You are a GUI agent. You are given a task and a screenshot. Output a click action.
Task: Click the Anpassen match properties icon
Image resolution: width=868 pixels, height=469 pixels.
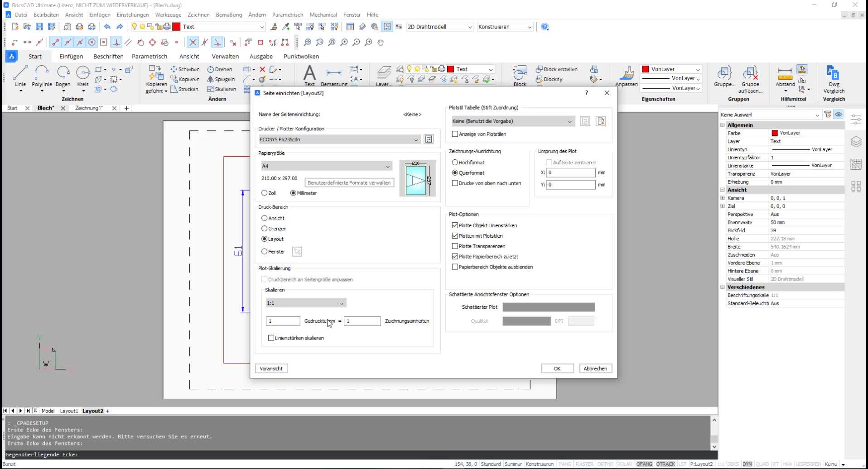[x=627, y=76]
